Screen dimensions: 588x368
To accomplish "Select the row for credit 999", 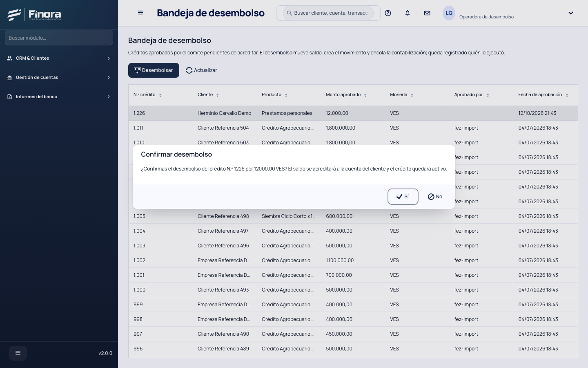I will coord(353,305).
